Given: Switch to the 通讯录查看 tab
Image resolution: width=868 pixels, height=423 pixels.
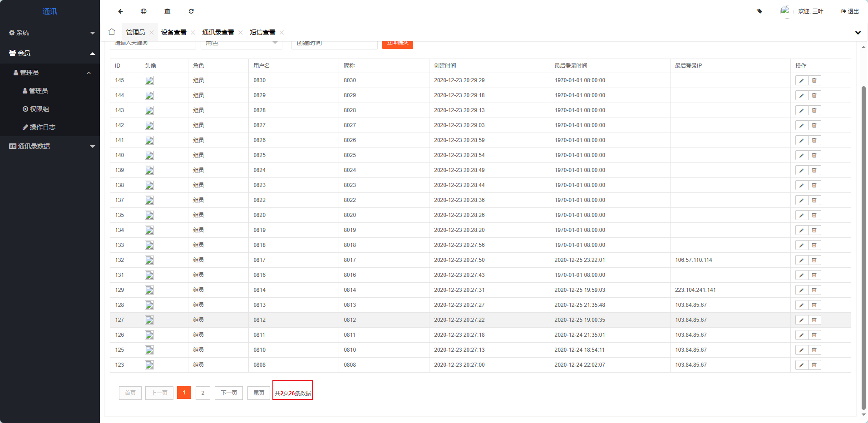Looking at the screenshot, I should coord(218,32).
